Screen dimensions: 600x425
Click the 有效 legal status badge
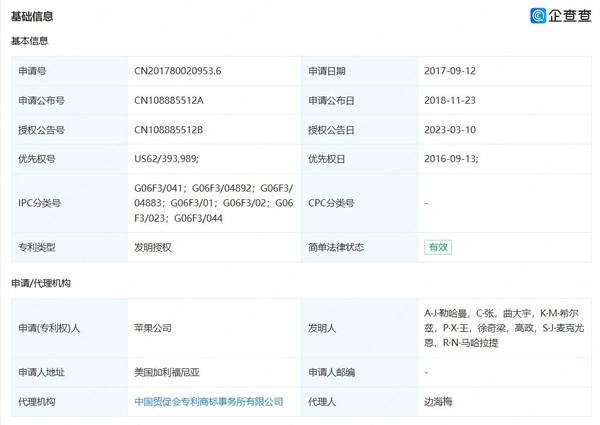[438, 247]
